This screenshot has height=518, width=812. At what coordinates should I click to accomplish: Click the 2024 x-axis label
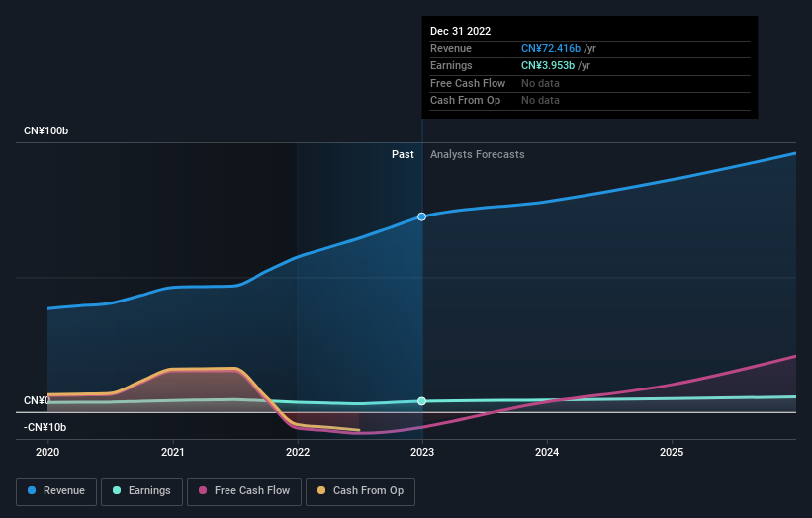coord(547,453)
